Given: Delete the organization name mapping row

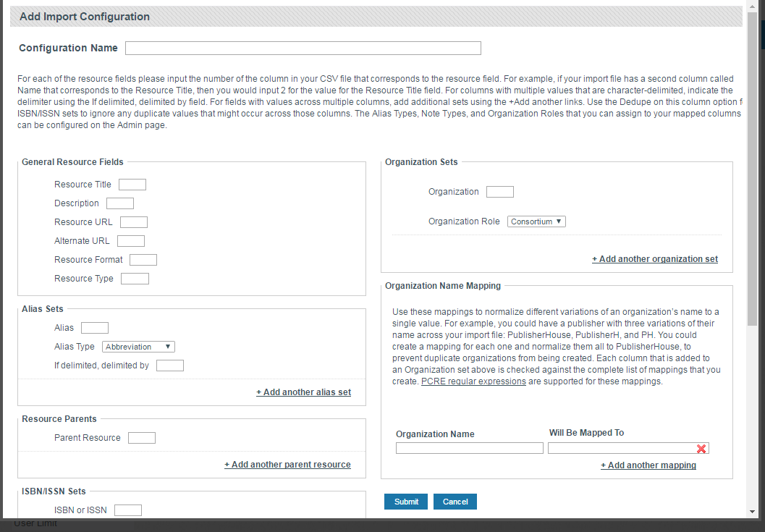Looking at the screenshot, I should tap(701, 449).
